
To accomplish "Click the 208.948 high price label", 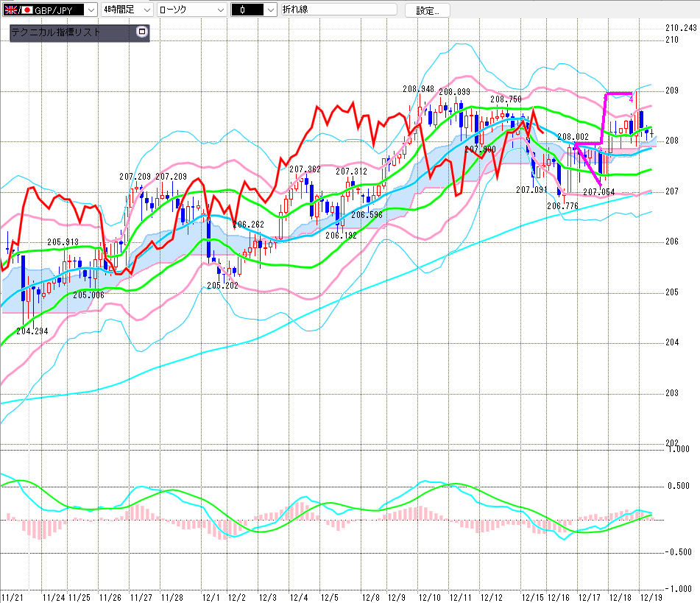I will 418,89.
